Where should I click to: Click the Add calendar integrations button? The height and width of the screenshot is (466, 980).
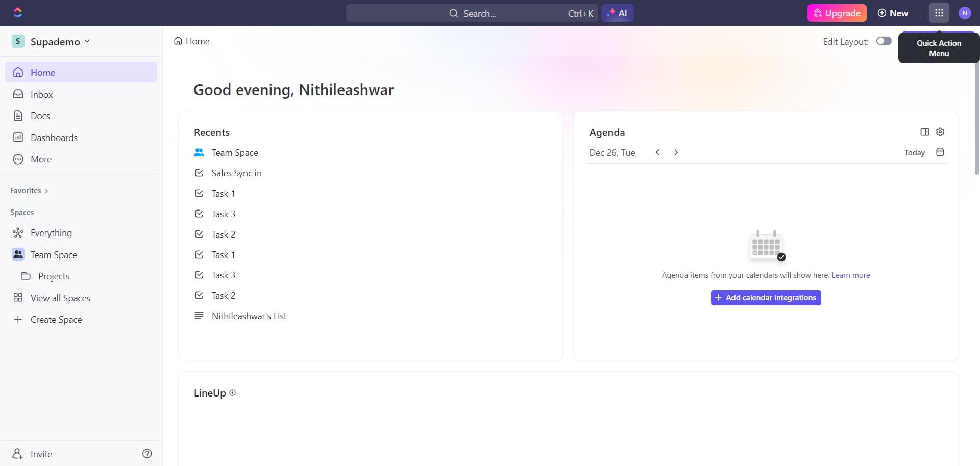click(x=766, y=297)
